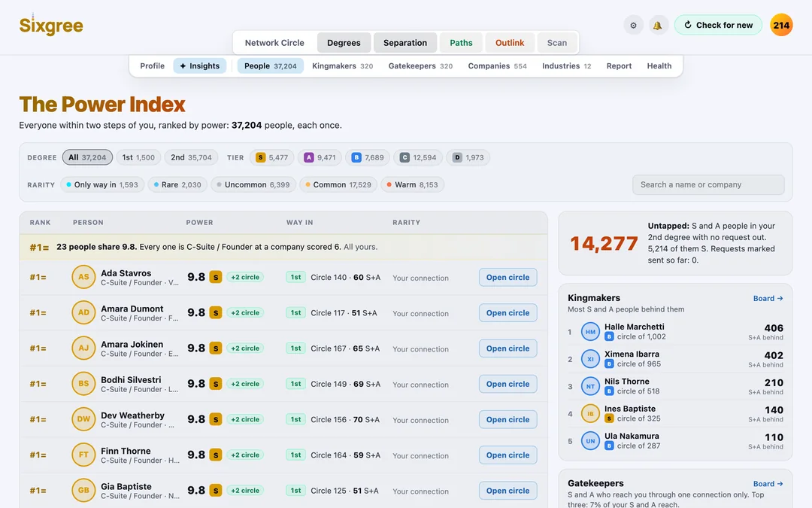Click Halle Marchetti's HM avatar
This screenshot has height=508, width=812.
(x=590, y=332)
